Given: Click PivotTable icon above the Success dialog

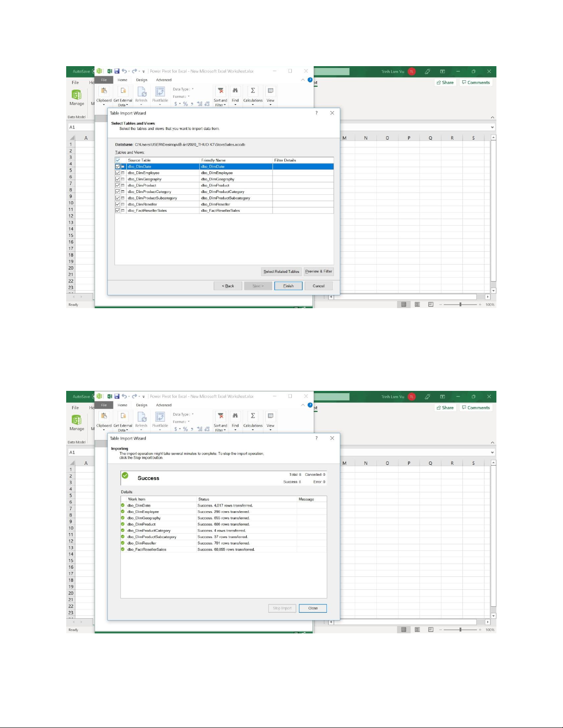Looking at the screenshot, I should pos(160,417).
